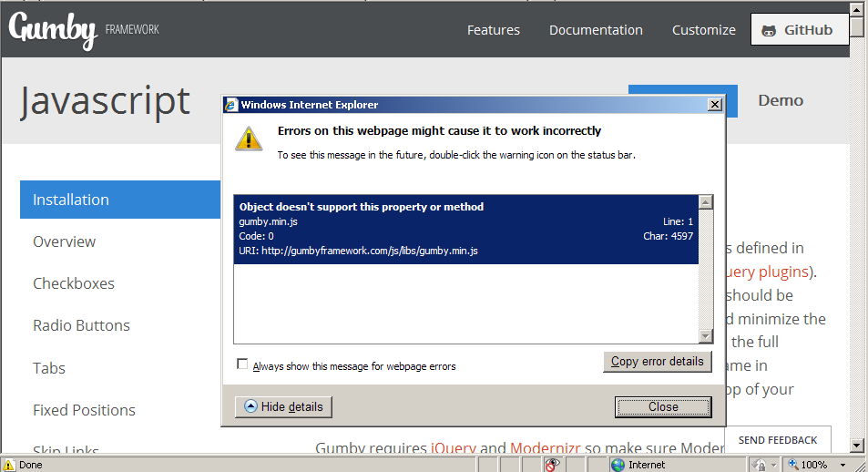
Task: Go to the Overview sidebar section
Action: 65,241
